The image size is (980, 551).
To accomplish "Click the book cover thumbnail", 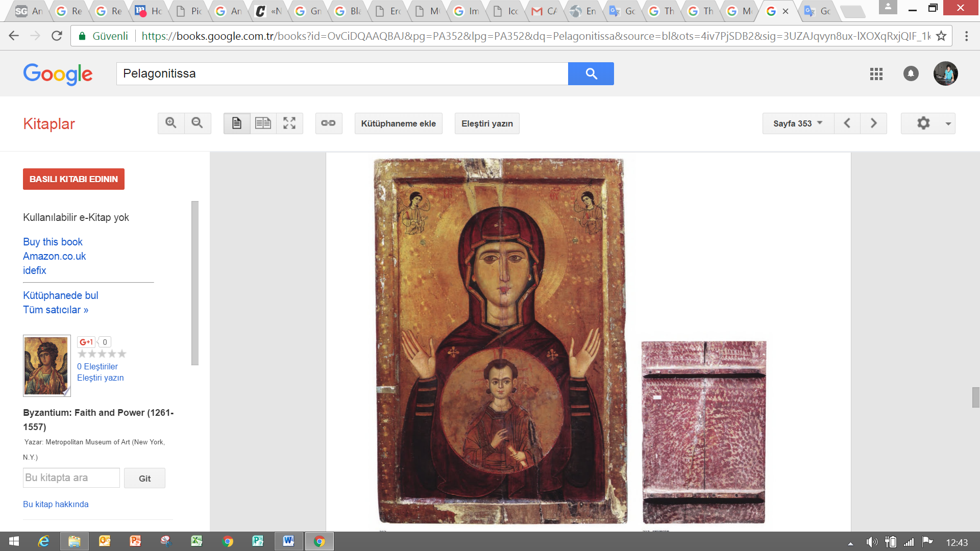I will [46, 365].
